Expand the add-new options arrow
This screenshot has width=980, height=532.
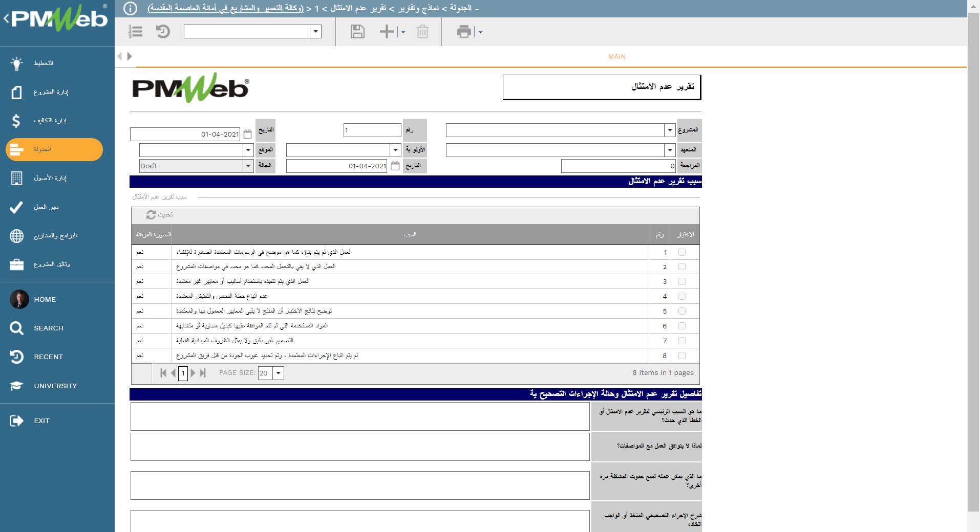[x=403, y=32]
